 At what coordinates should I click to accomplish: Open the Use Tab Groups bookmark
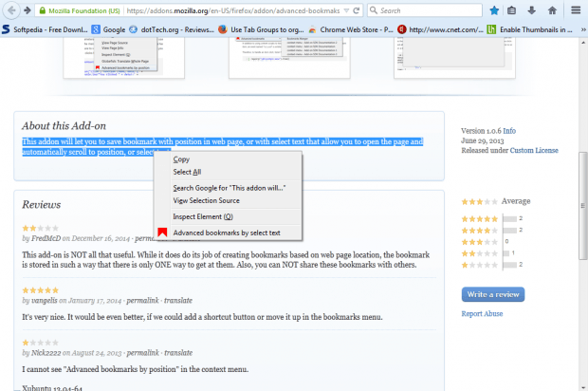261,29
